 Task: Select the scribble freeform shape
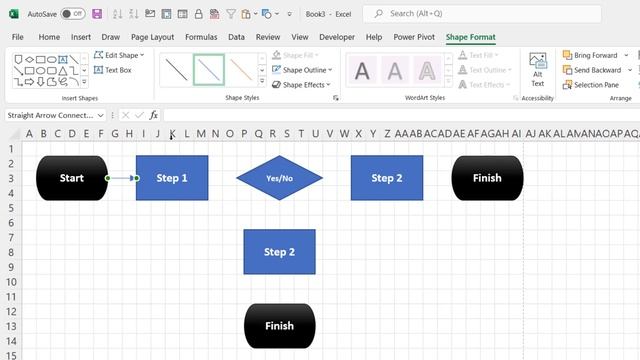pyautogui.click(x=62, y=82)
